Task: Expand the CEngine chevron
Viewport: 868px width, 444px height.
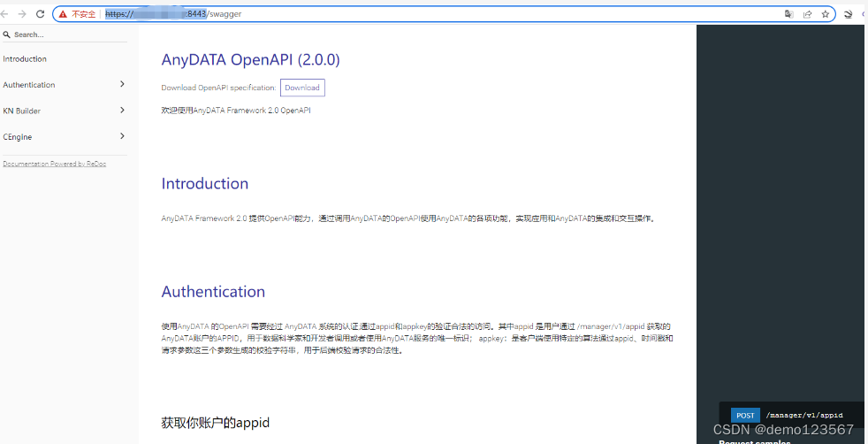Action: point(122,136)
